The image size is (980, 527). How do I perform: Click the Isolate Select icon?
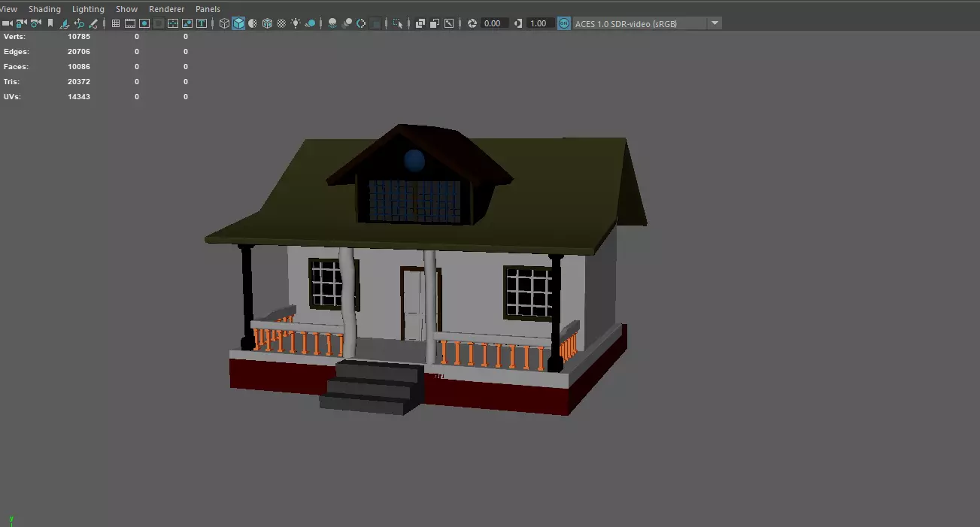point(398,23)
